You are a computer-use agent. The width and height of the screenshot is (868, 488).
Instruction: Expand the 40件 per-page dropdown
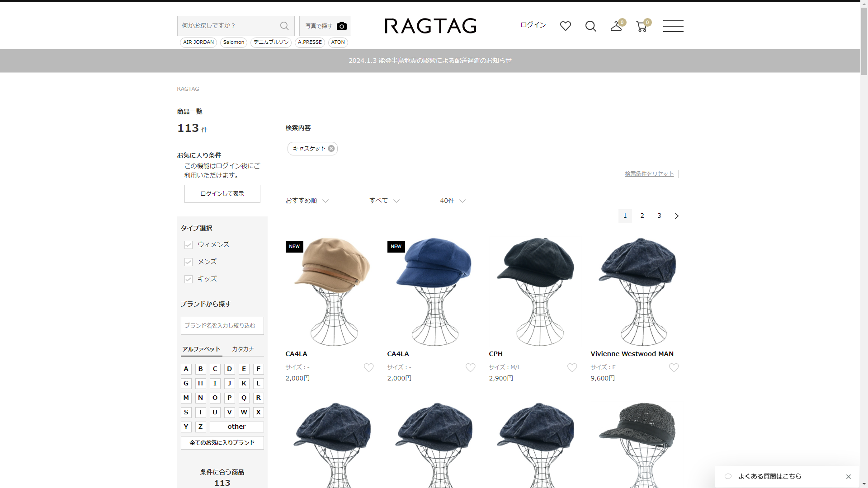click(x=453, y=201)
